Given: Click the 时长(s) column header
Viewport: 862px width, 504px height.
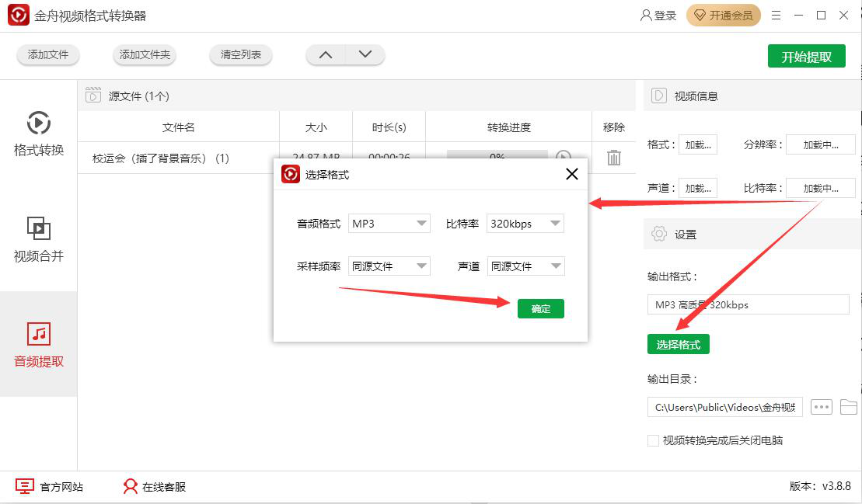Looking at the screenshot, I should click(389, 127).
